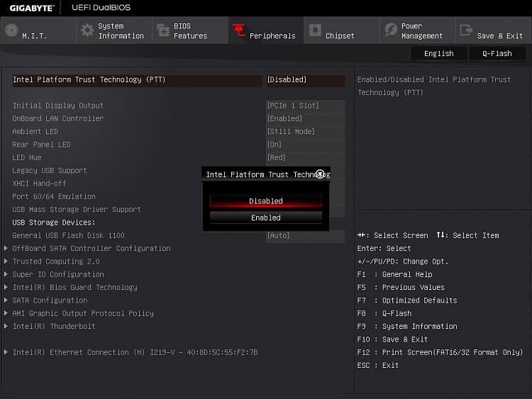Change Ambient LED [Still Mode] value

pyautogui.click(x=305, y=132)
